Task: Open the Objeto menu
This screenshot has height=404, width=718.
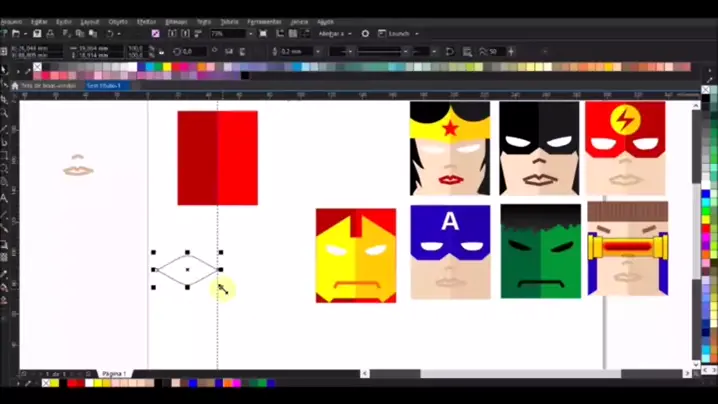Action: [118, 22]
